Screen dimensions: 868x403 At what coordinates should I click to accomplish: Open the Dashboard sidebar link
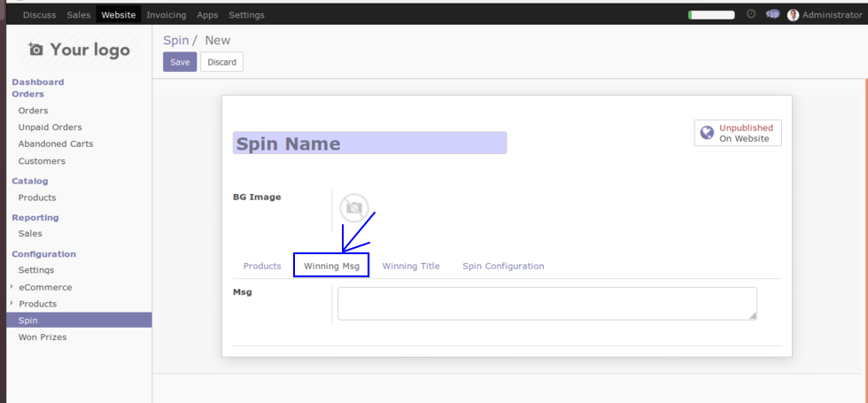pyautogui.click(x=38, y=81)
